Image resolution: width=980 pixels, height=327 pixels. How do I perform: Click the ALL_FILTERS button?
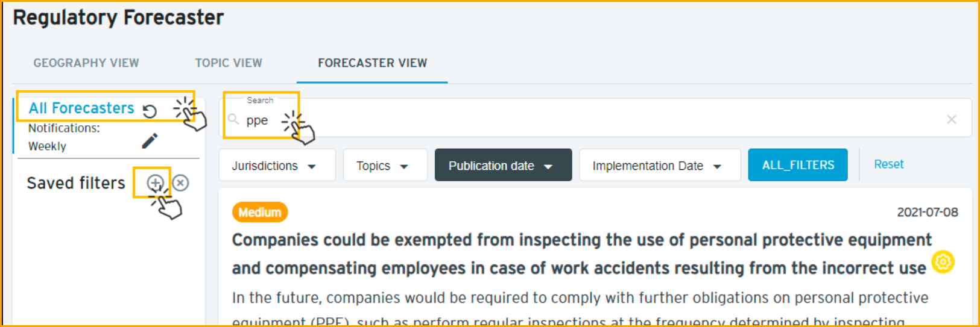click(x=798, y=165)
